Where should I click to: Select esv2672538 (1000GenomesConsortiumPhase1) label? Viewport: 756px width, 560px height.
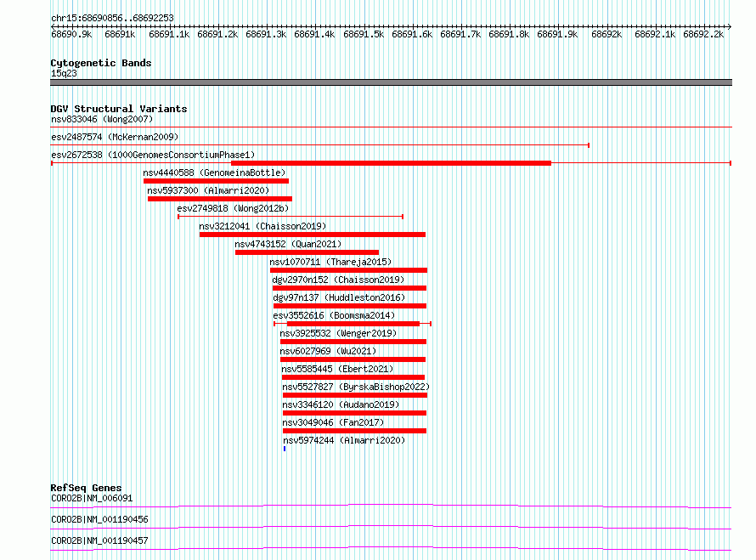click(153, 155)
